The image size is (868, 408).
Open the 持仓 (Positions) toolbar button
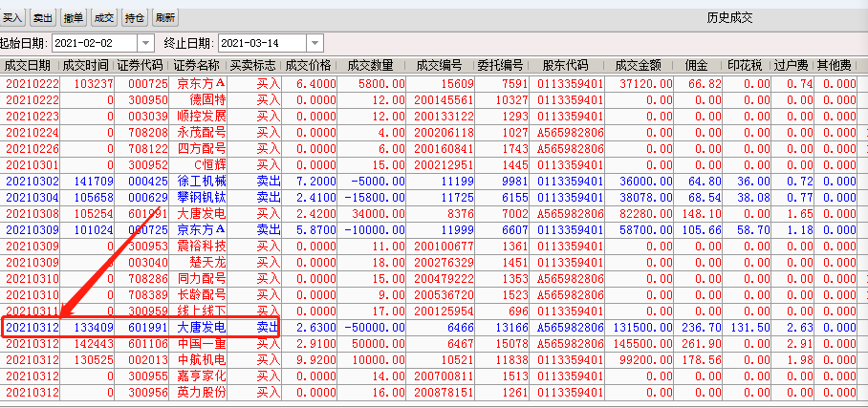[134, 17]
